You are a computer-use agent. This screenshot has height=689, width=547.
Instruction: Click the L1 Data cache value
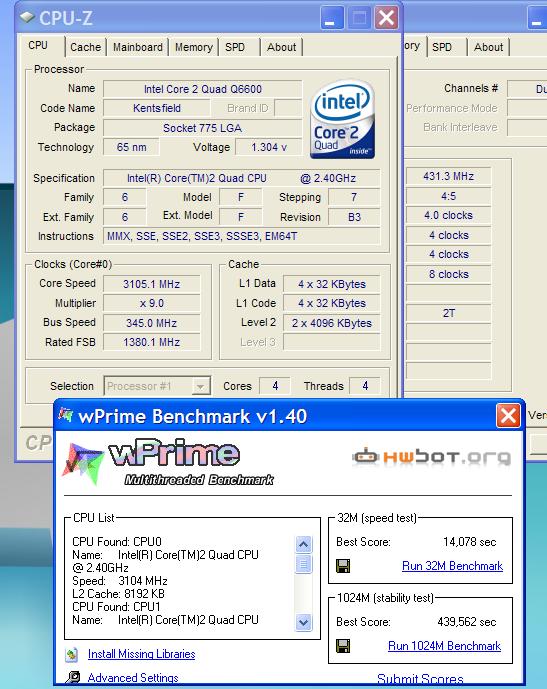pyautogui.click(x=332, y=284)
